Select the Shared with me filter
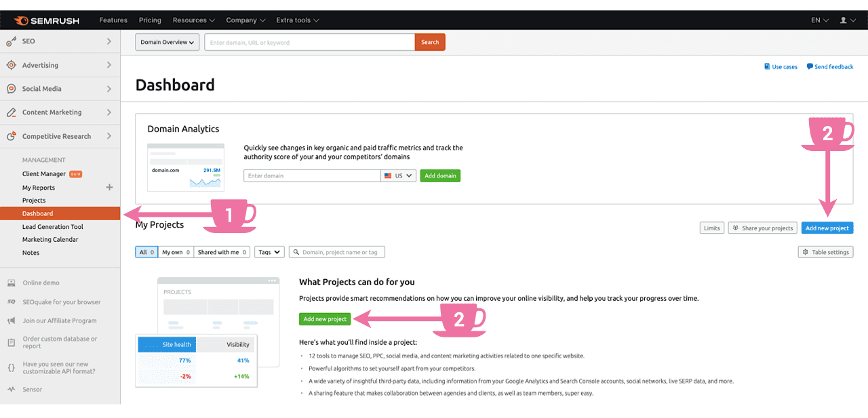 pyautogui.click(x=222, y=251)
